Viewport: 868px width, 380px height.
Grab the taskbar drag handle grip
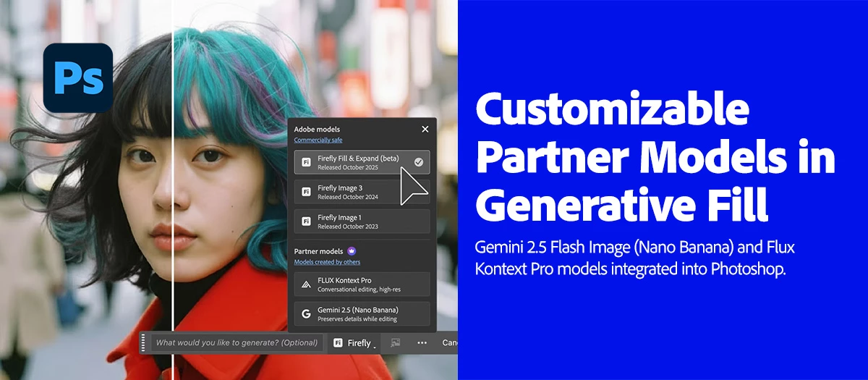coord(144,343)
